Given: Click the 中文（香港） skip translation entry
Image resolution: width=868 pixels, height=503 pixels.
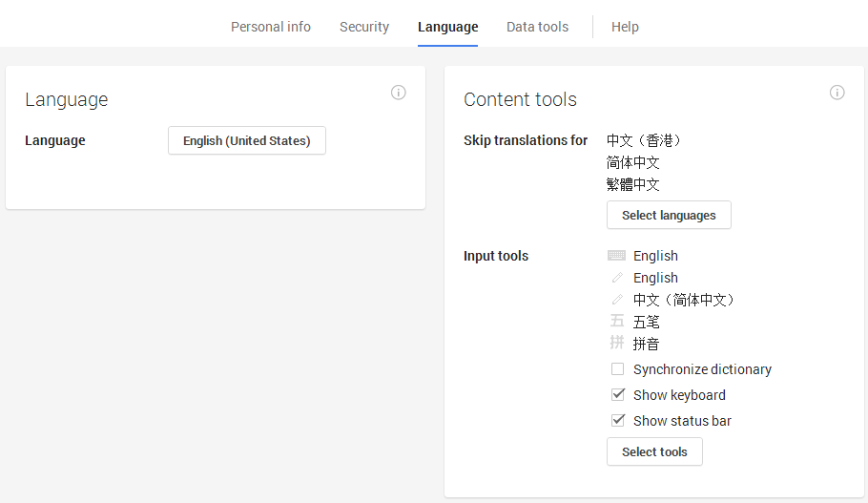Looking at the screenshot, I should click(643, 140).
